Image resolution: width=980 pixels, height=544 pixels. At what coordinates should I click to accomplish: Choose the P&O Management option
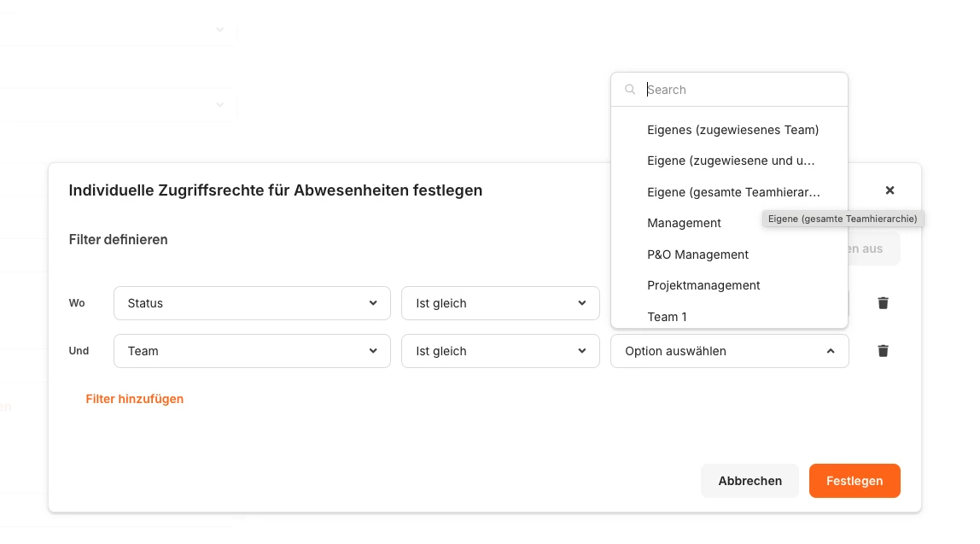pyautogui.click(x=697, y=254)
